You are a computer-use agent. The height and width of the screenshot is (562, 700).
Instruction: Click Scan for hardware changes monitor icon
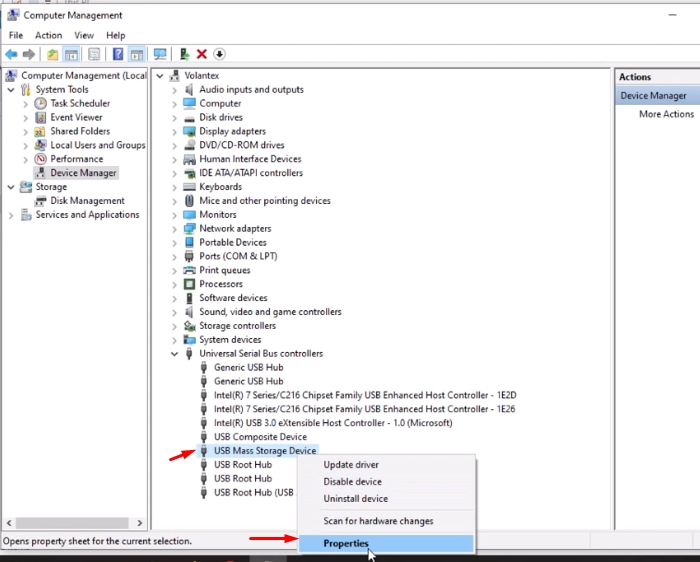tap(160, 54)
